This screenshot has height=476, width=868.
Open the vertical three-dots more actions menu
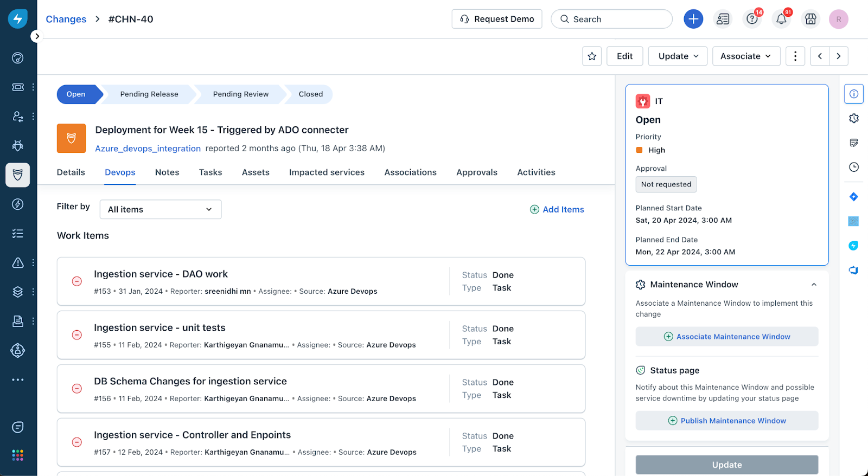(795, 56)
